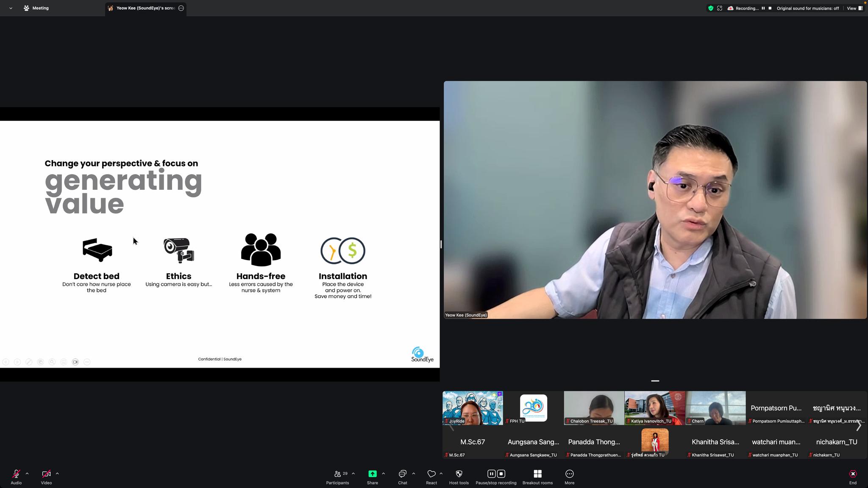Screen dimensions: 868x488
Task: Click Original sound for musicians: off
Action: pyautogui.click(x=807, y=8)
